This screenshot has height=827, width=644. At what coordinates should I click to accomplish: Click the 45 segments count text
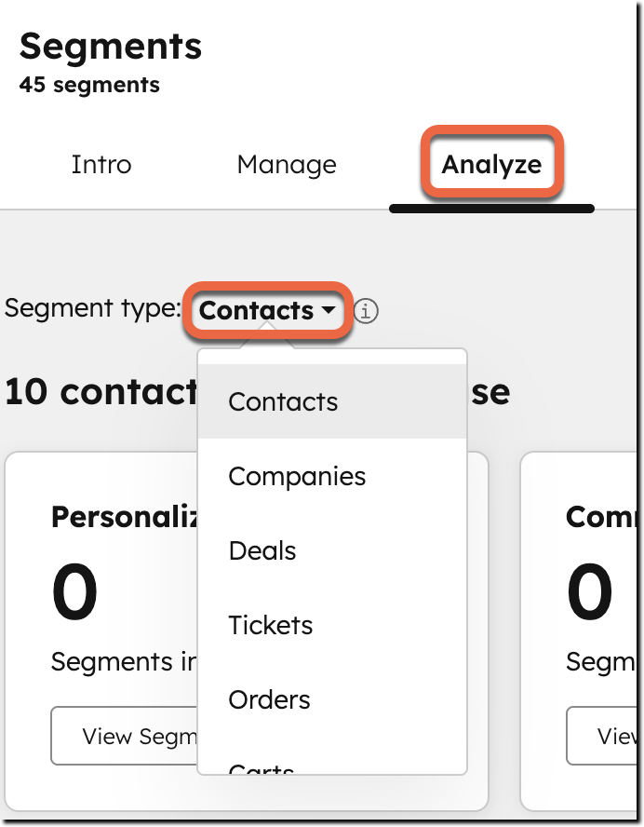[89, 85]
